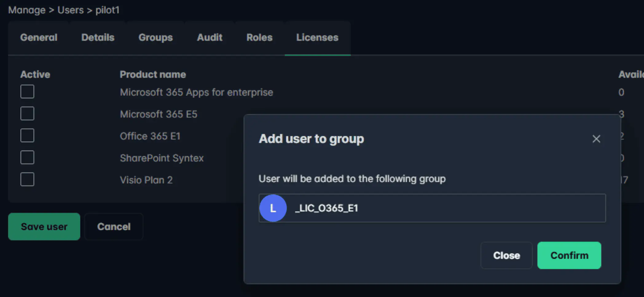Click the Save user button

pyautogui.click(x=44, y=226)
